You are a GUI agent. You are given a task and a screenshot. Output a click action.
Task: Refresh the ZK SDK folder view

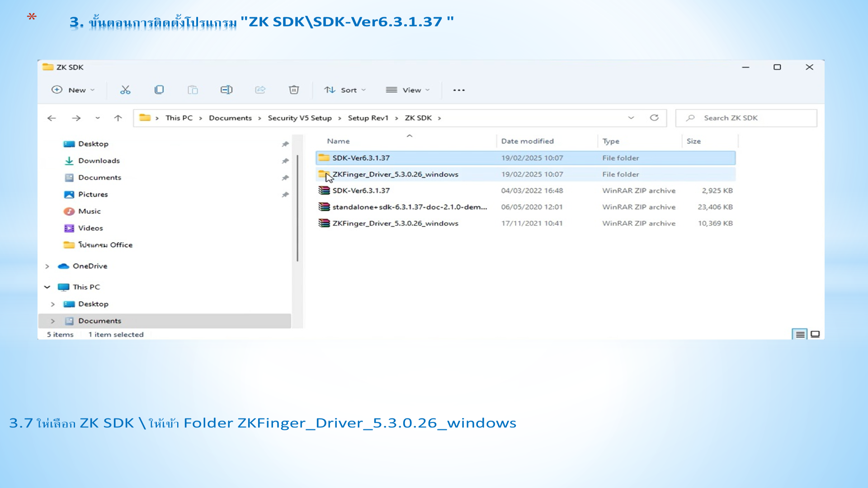[654, 118]
